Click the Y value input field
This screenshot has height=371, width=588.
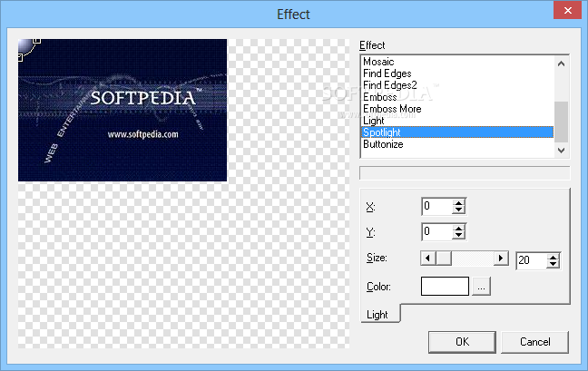click(436, 231)
